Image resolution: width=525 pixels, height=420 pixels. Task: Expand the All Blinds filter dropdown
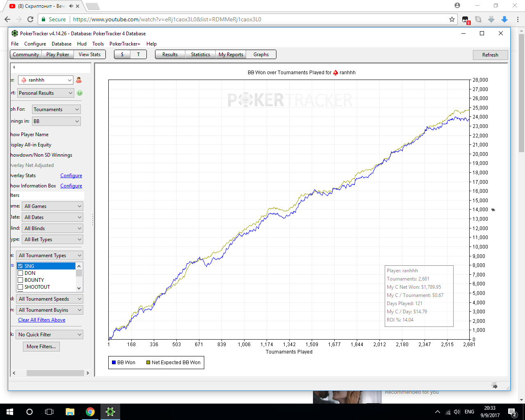coord(53,228)
